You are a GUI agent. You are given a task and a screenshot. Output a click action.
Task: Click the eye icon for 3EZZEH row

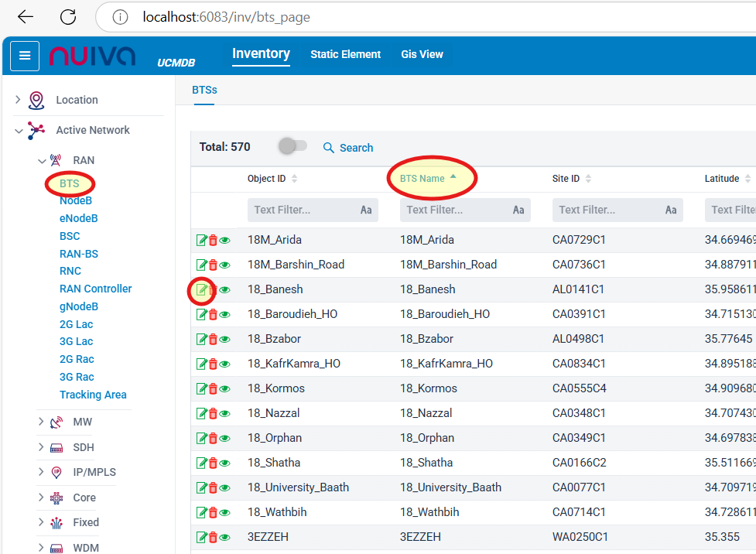[x=225, y=538]
